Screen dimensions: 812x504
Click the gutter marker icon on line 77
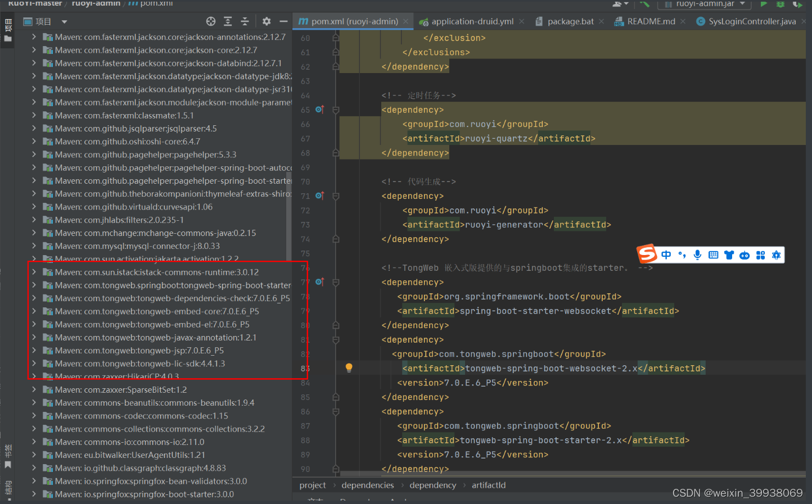tap(319, 281)
